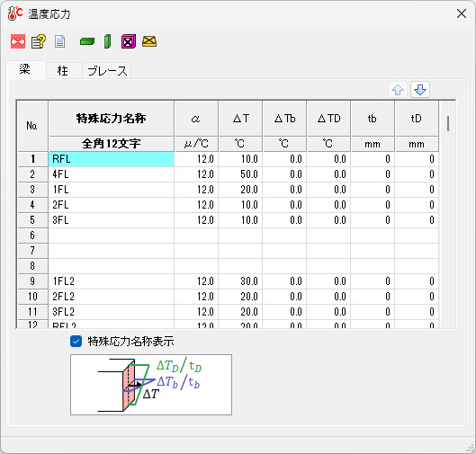
Task: Click the ΔTb value 0.0 in row 3
Action: pyautogui.click(x=284, y=190)
